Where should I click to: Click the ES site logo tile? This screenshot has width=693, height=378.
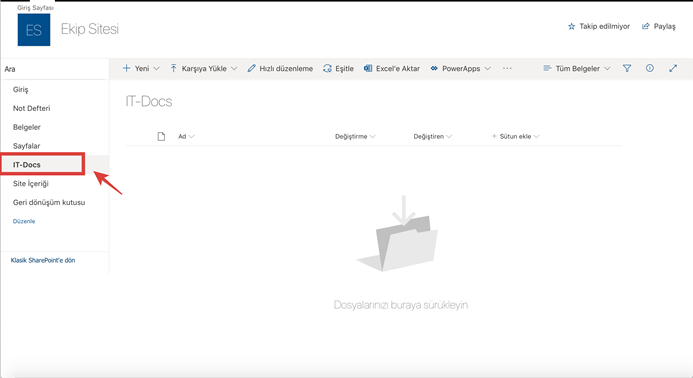point(34,30)
